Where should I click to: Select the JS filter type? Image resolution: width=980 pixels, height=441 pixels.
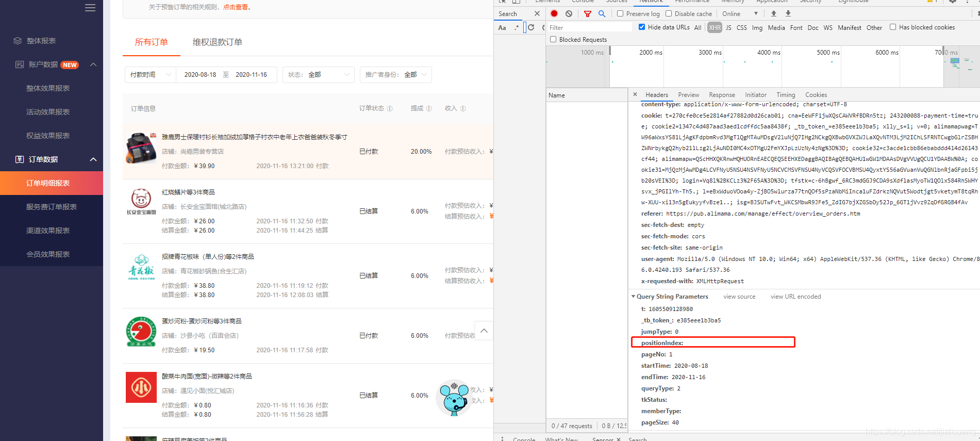[x=728, y=28]
